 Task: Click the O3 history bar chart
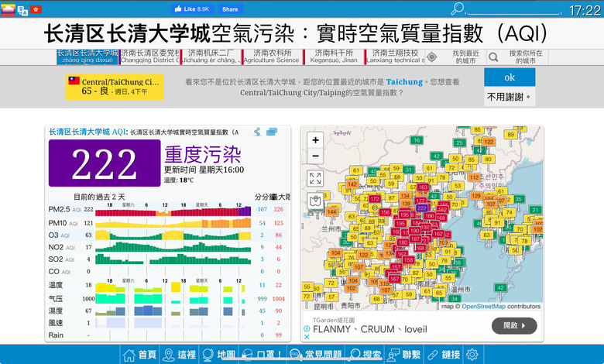173,235
